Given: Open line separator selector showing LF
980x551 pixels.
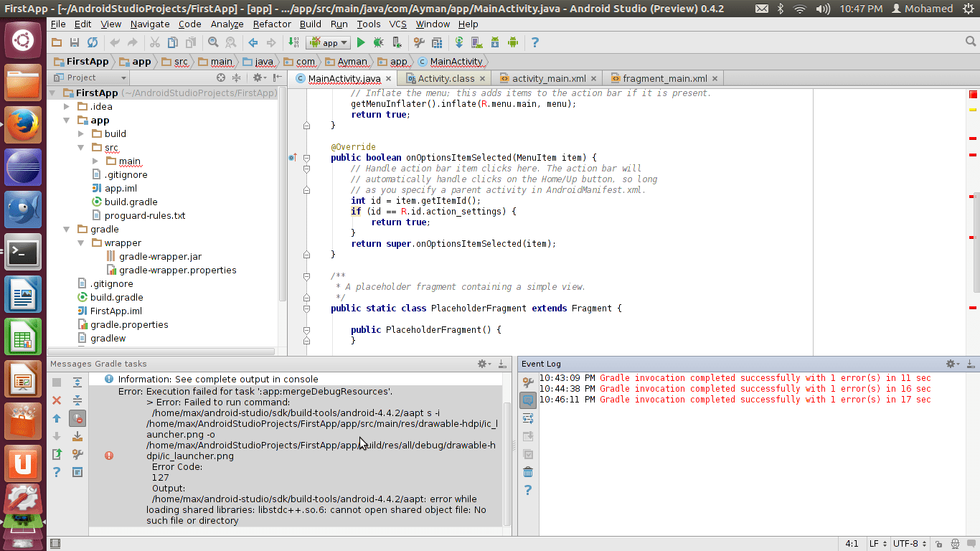Looking at the screenshot, I should (x=877, y=543).
